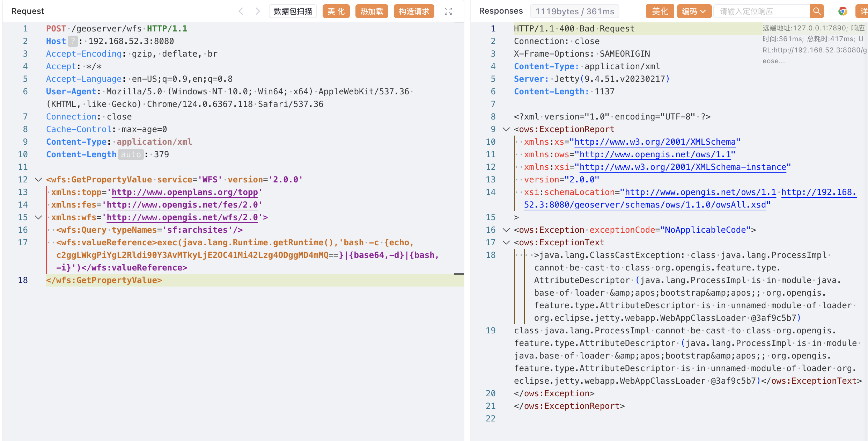Collapse the ows:ExceptionText node
868x441 pixels.
[x=506, y=243]
